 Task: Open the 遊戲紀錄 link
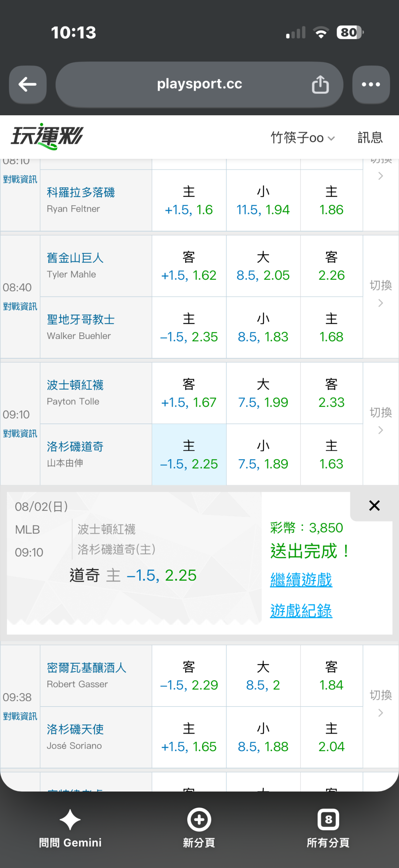pyautogui.click(x=301, y=611)
